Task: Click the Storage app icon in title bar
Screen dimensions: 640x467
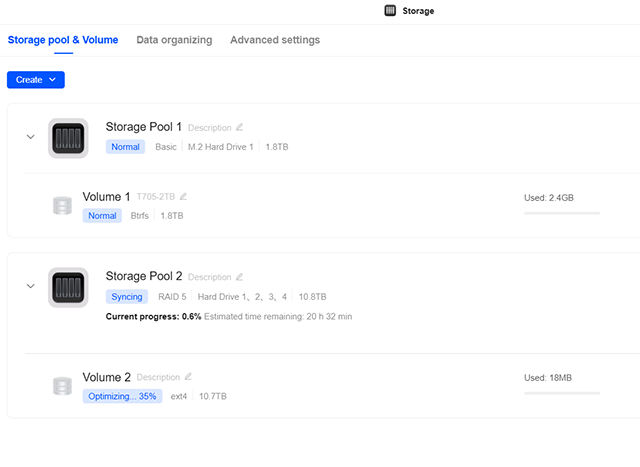Action: [390, 11]
